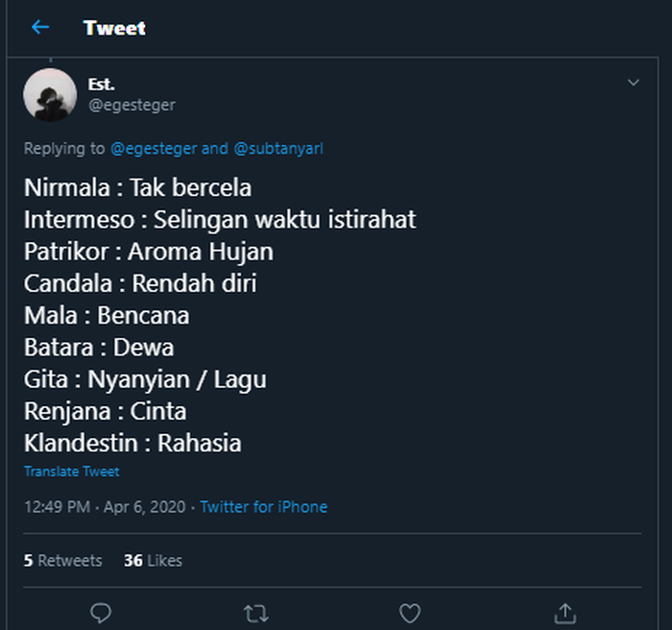Open the share icon for this tweet
The height and width of the screenshot is (630, 672).
(x=565, y=612)
